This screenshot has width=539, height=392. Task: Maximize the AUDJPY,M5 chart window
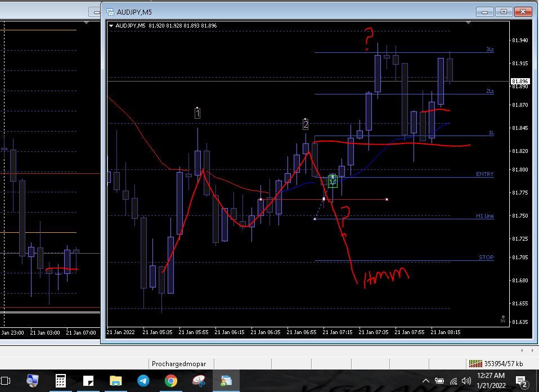[504, 12]
